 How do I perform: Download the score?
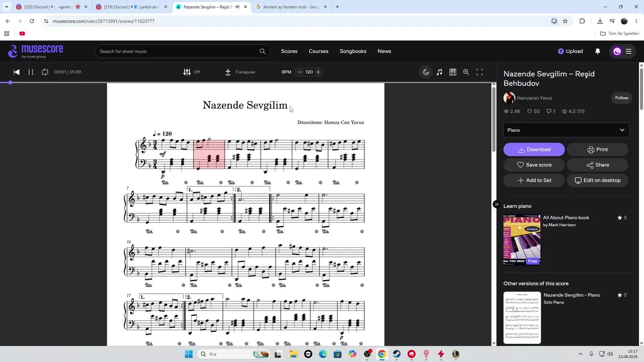coord(534,149)
